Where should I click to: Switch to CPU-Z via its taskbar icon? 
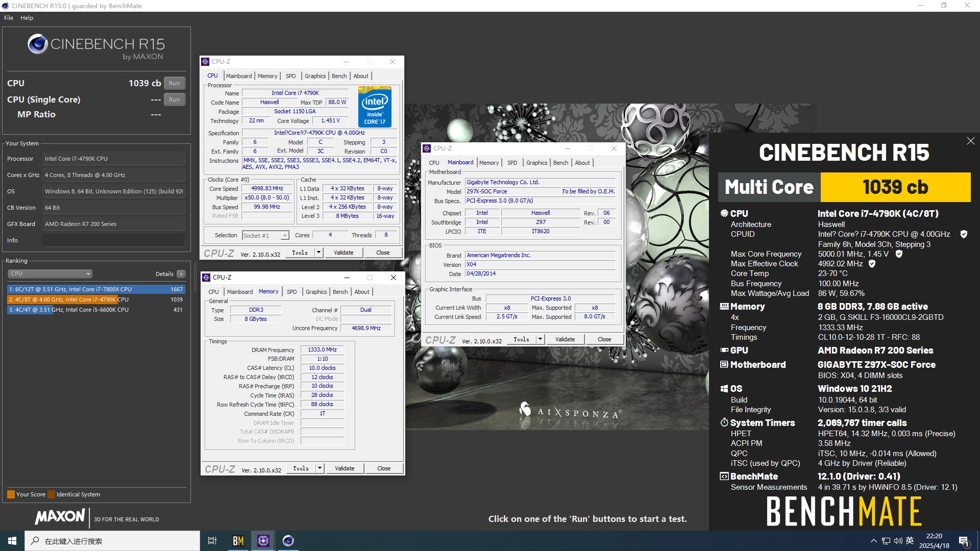point(263,541)
